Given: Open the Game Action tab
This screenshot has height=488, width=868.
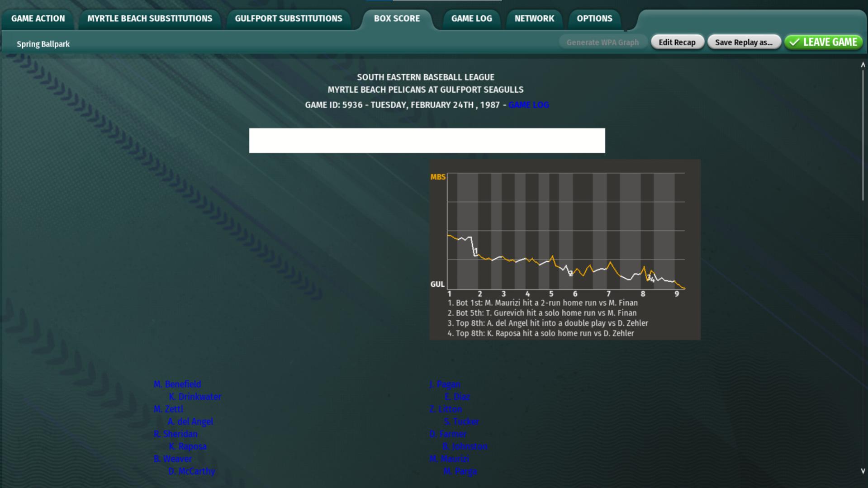Looking at the screenshot, I should tap(38, 19).
